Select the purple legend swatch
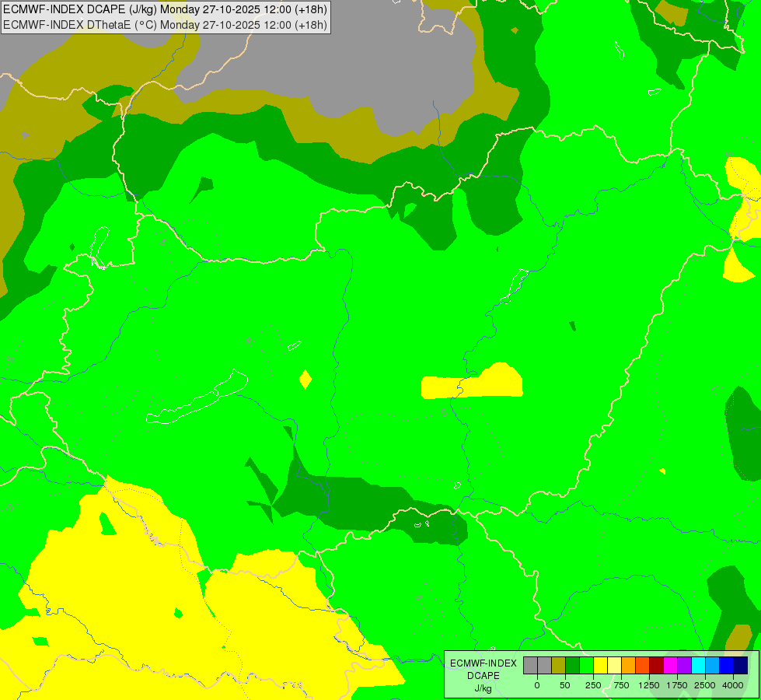 684,665
